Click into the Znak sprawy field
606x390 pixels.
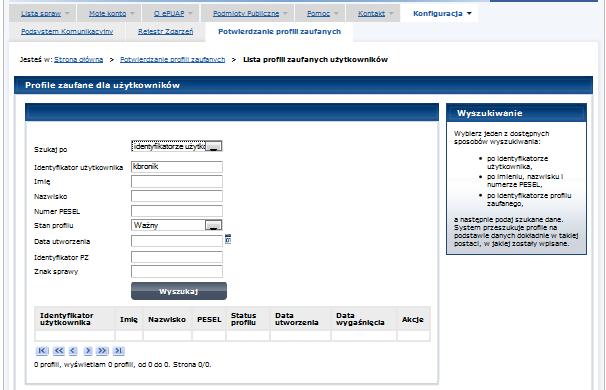[177, 271]
